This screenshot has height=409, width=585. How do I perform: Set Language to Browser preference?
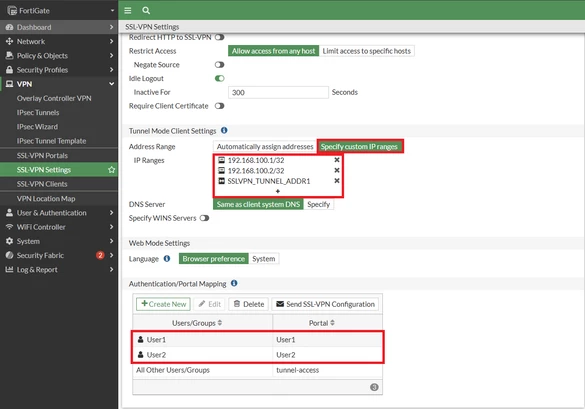pos(213,259)
